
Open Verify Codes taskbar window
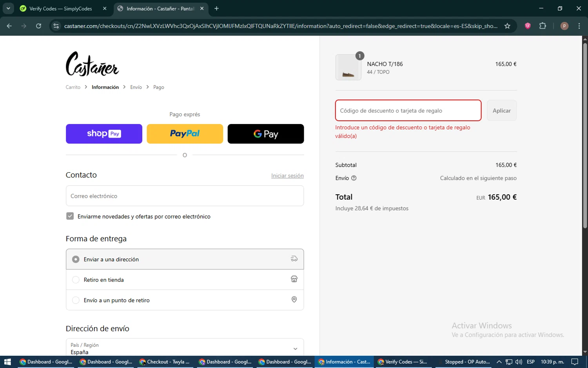[x=404, y=362]
